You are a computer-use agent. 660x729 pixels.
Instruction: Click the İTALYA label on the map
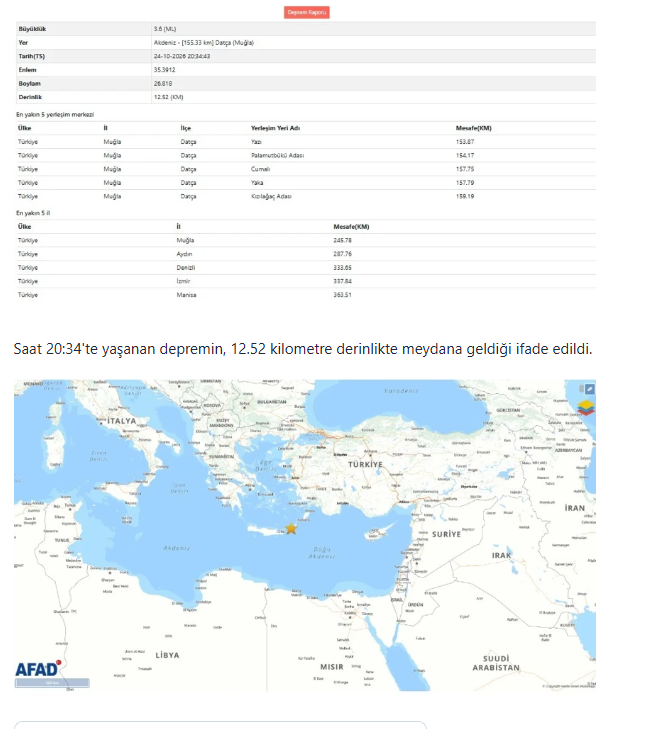[121, 421]
